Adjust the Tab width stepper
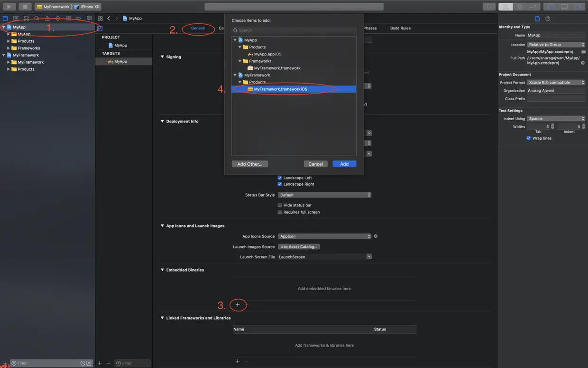Image resolution: width=588 pixels, height=368 pixels. click(x=552, y=127)
